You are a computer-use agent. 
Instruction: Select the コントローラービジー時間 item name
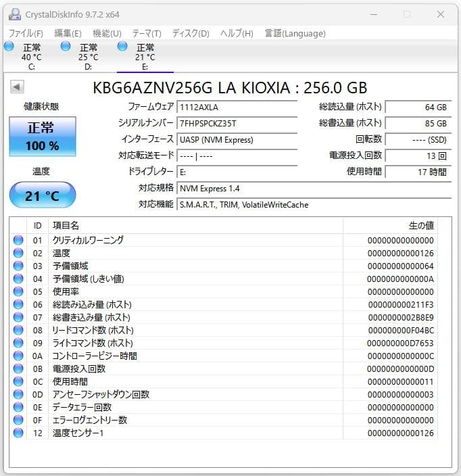[x=95, y=356]
